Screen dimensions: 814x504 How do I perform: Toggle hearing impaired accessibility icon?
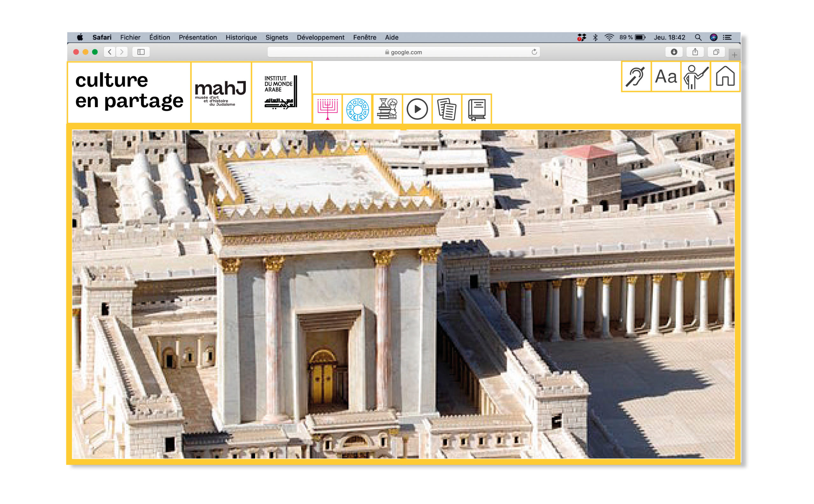click(636, 77)
